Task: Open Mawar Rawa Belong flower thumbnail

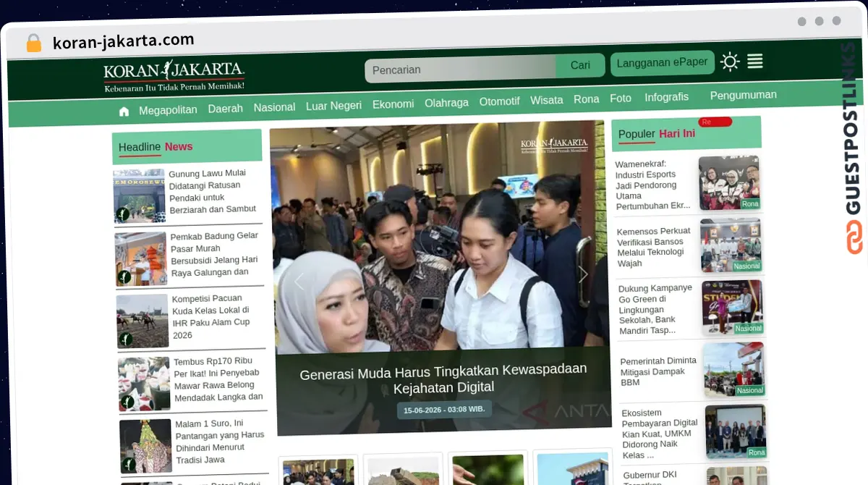Action: 145,384
